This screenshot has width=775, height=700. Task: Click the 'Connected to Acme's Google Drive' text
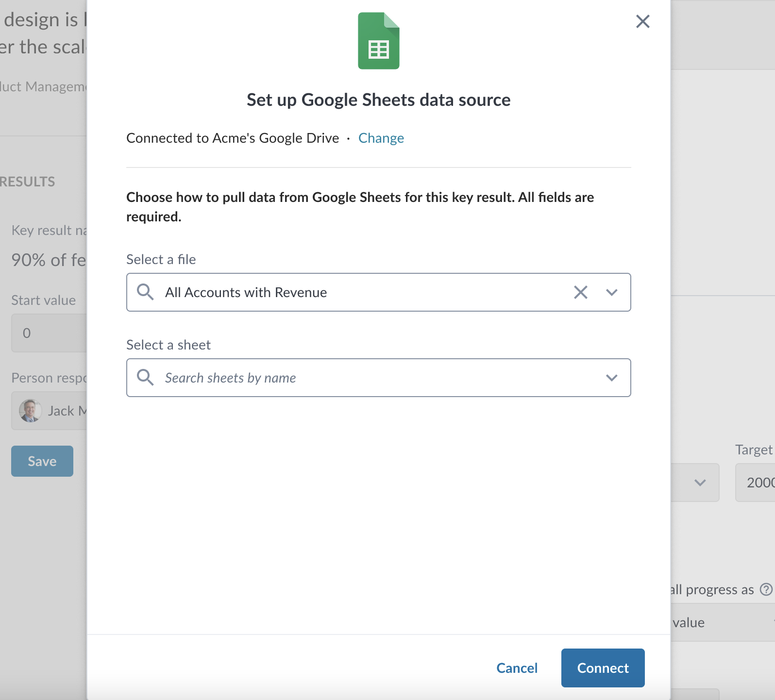point(233,138)
